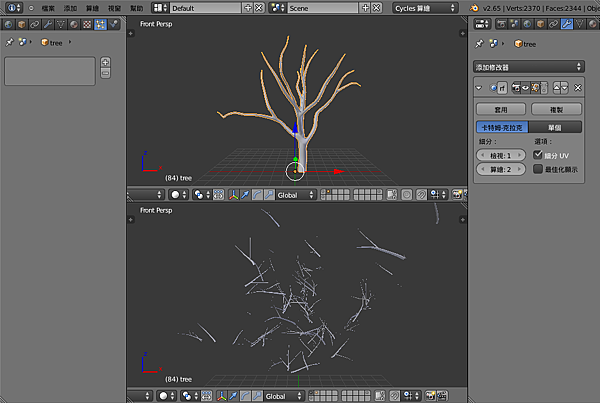Click OpenGL animation render icon in lower viewport header
Viewport: 600px width, 403px height.
point(442,396)
